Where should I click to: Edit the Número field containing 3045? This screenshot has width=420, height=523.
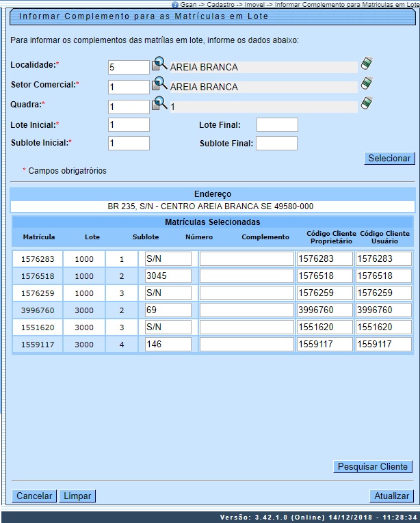coord(168,276)
